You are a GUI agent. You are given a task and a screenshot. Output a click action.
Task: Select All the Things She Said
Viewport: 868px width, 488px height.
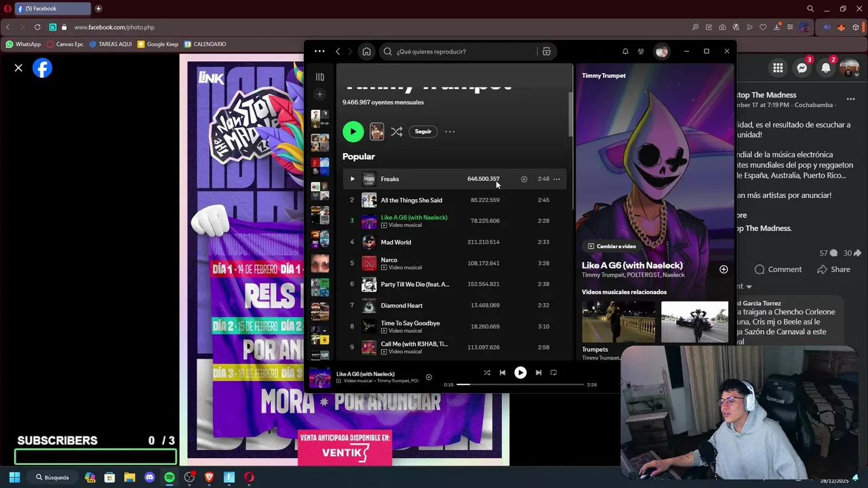(x=411, y=200)
